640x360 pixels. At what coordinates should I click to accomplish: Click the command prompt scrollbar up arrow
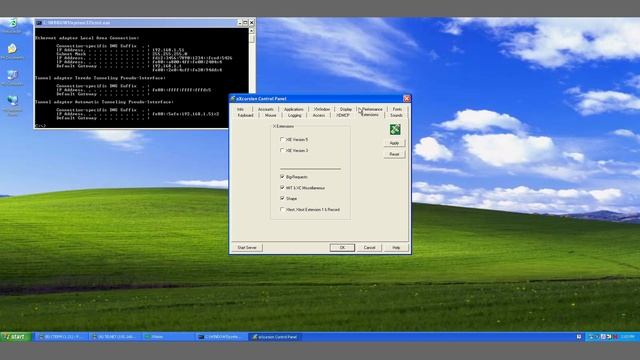(x=251, y=31)
